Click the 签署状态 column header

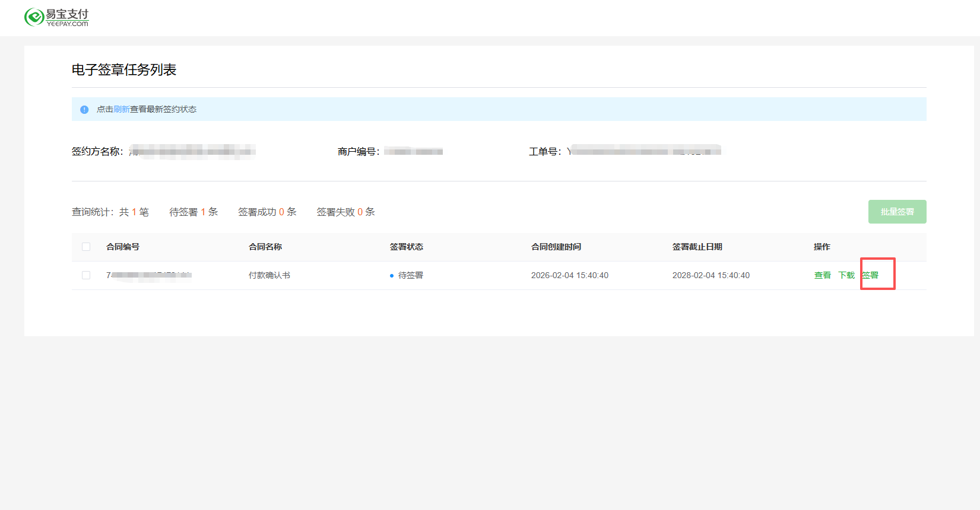point(407,247)
